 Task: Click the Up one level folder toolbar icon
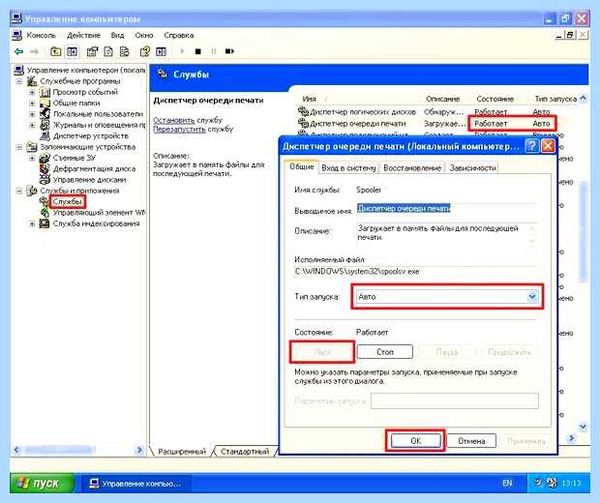pyautogui.click(x=55, y=51)
